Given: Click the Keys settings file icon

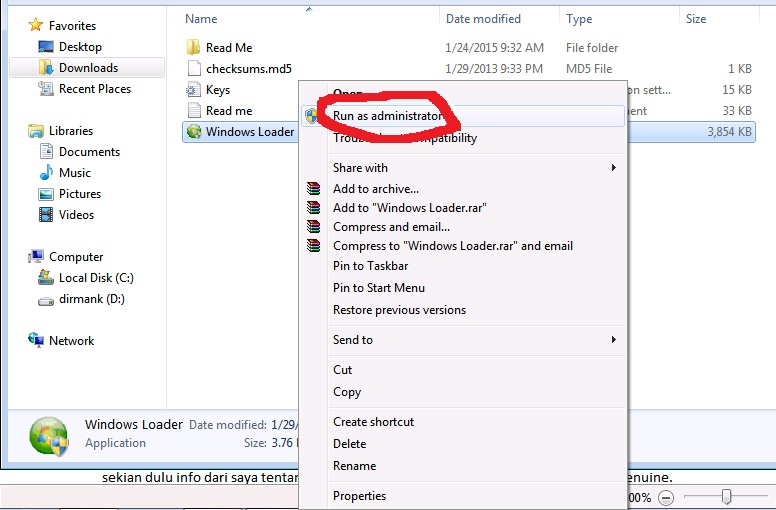Looking at the screenshot, I should coord(193,90).
